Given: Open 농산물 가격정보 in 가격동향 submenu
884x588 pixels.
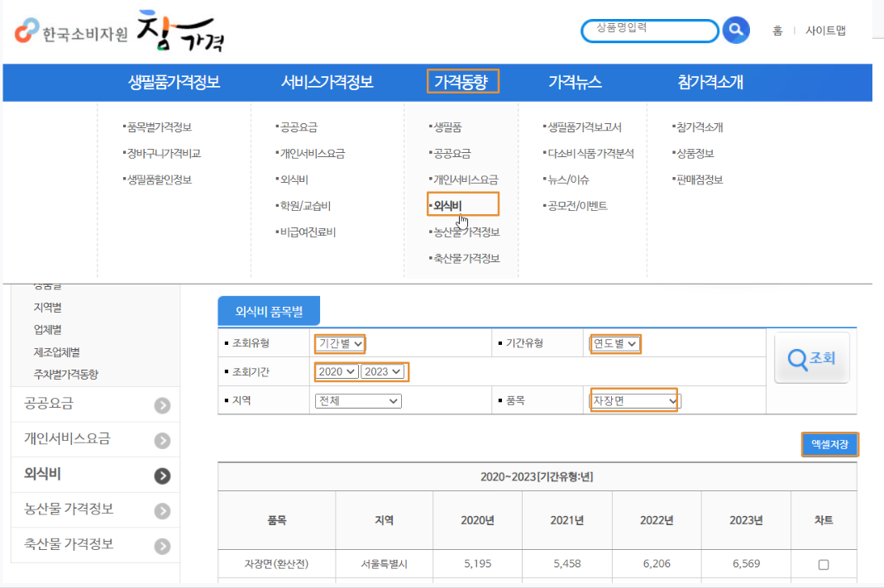Looking at the screenshot, I should click(x=466, y=232).
